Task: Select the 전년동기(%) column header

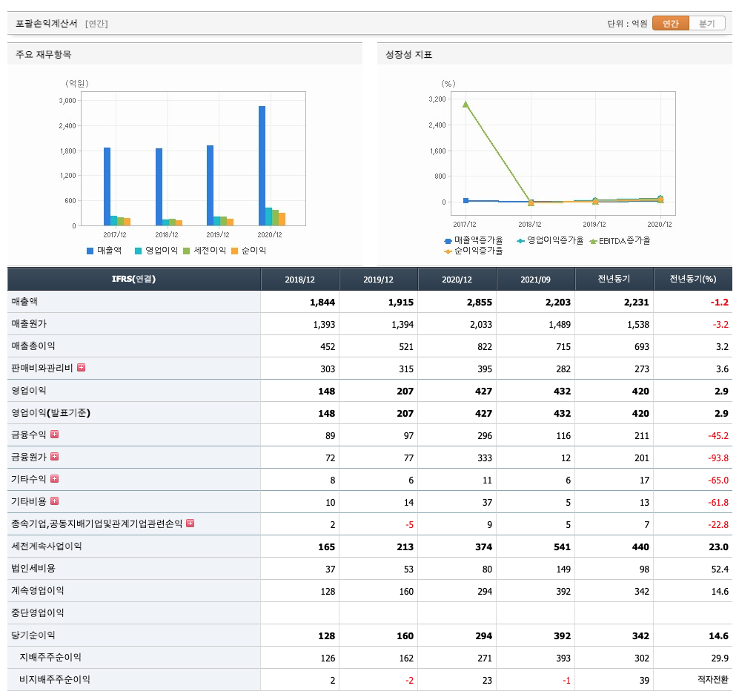Action: coord(693,279)
